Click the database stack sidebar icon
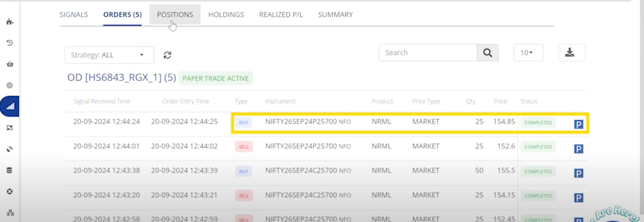Screen dimensions: 644x222 click(x=9, y=170)
